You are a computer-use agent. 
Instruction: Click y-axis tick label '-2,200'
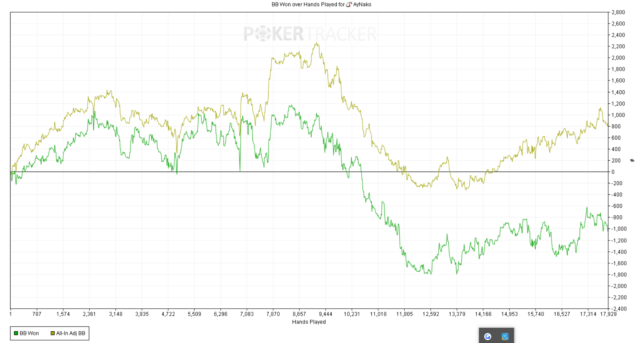(x=619, y=297)
